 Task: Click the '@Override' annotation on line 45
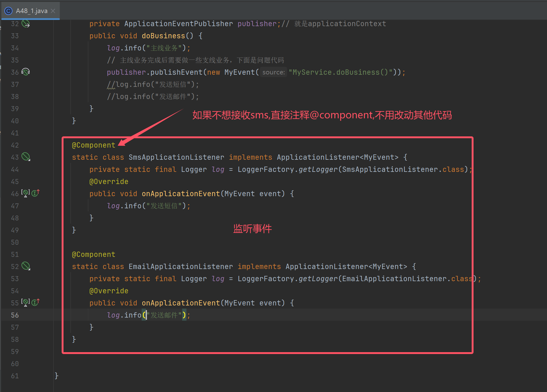click(109, 182)
